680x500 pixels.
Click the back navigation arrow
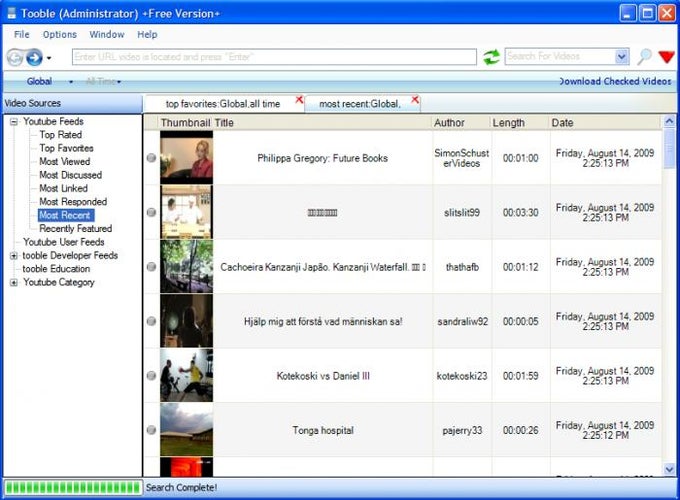(x=15, y=57)
